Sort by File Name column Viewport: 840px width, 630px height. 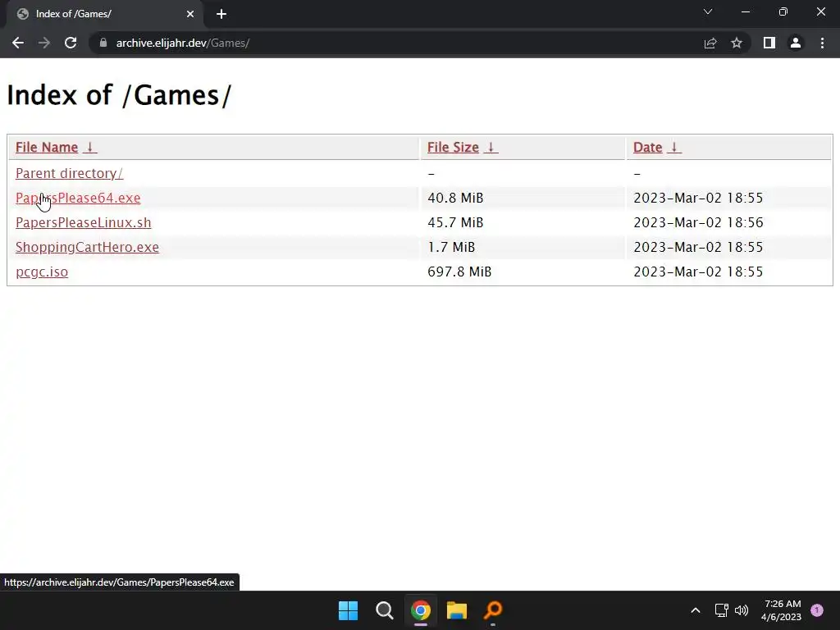(47, 148)
